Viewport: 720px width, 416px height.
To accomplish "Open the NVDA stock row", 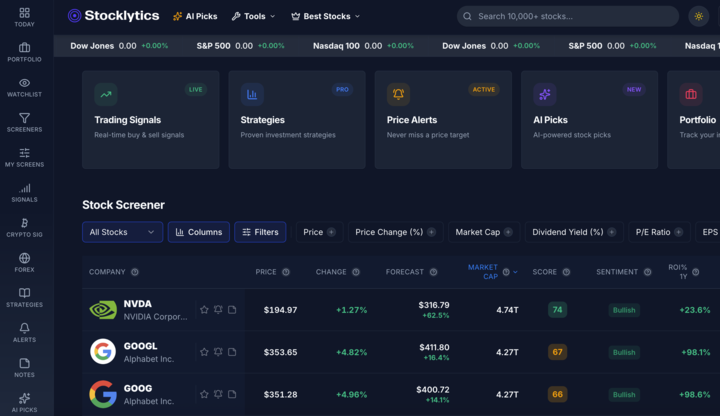I will click(401, 309).
